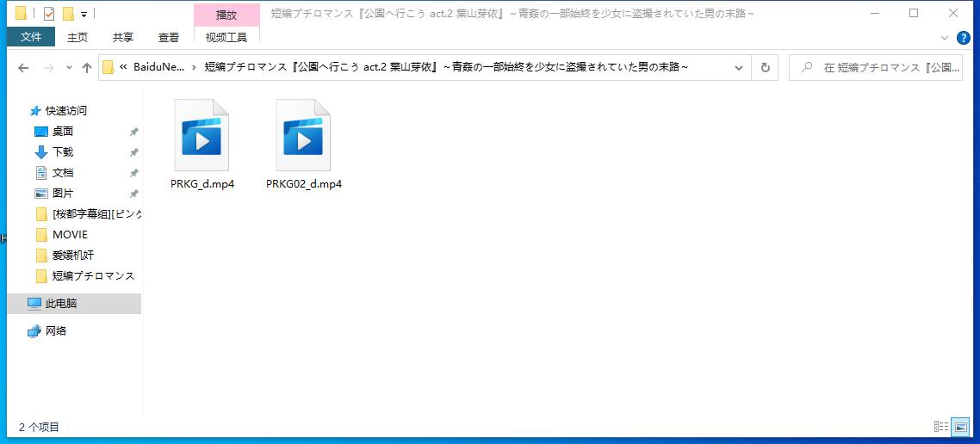Expand the chevron after BaiduNe... breadcrumb
The width and height of the screenshot is (980, 444).
point(195,67)
